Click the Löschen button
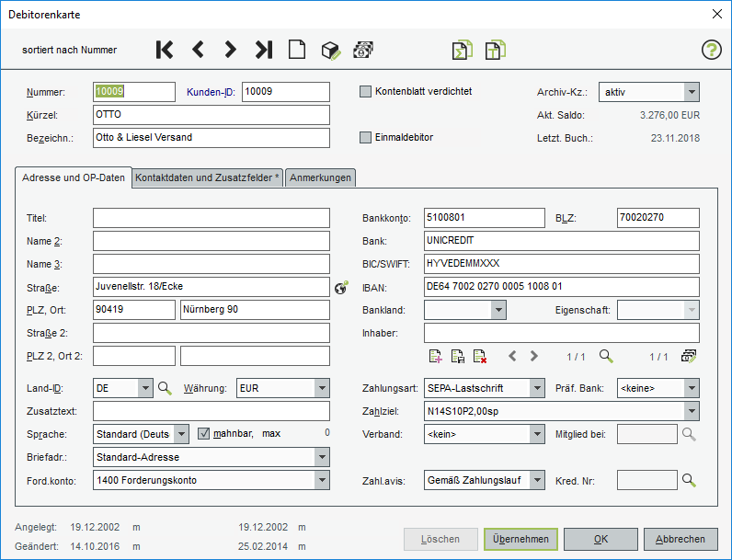 [440, 539]
